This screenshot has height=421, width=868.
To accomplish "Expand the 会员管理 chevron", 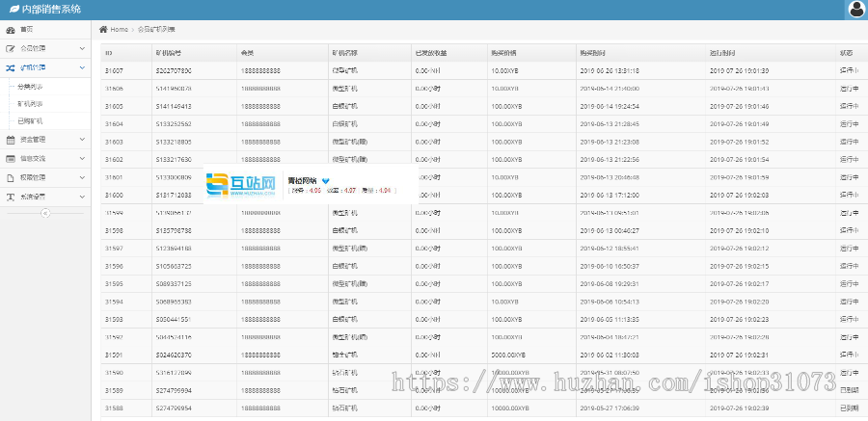I will pos(82,49).
